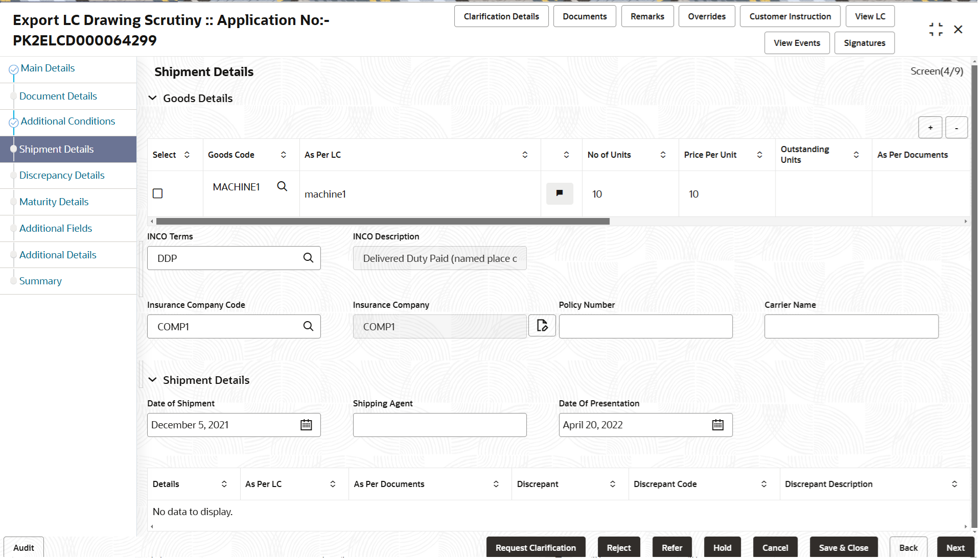Image resolution: width=980 pixels, height=559 pixels.
Task: Sort the flag column in goods table
Action: [567, 155]
